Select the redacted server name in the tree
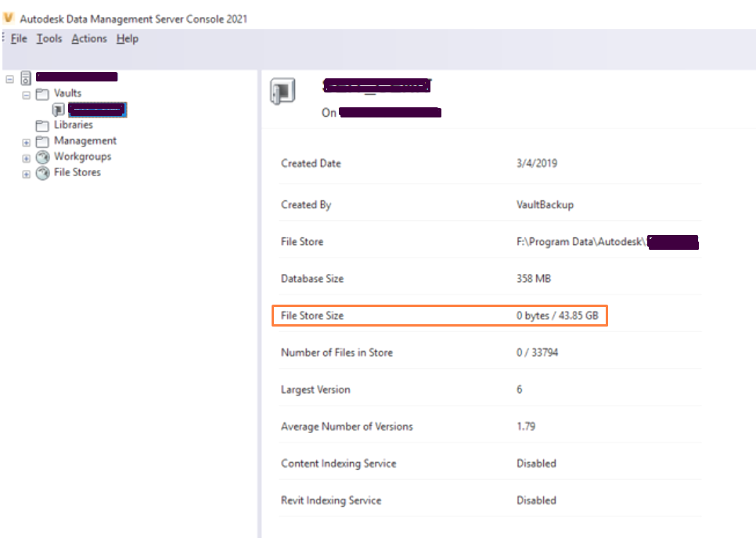This screenshot has width=756, height=538. click(x=77, y=77)
